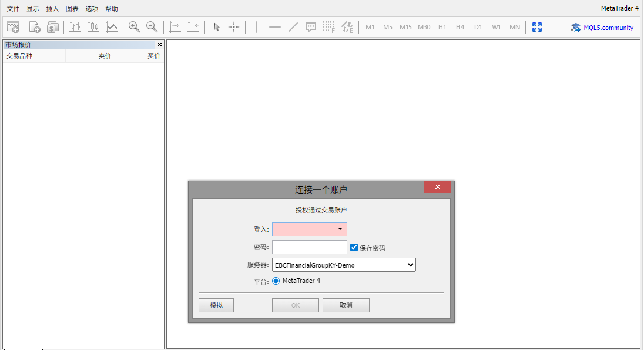Zoom out of the chart
Viewport: 644px width, 350px height.
(x=152, y=27)
